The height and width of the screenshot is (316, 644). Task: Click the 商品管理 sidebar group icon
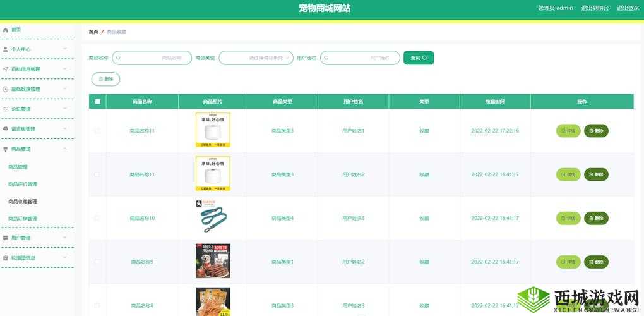[5, 149]
